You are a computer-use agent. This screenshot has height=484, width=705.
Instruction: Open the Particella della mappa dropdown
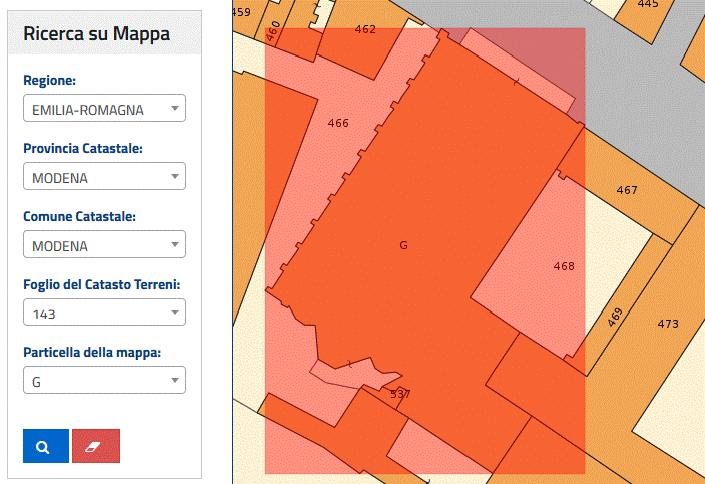(x=104, y=380)
